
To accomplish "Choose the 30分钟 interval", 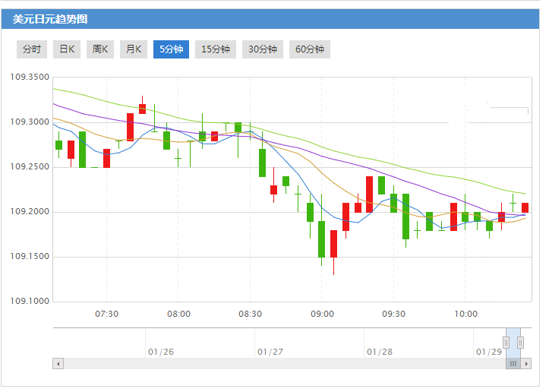I will (x=262, y=49).
